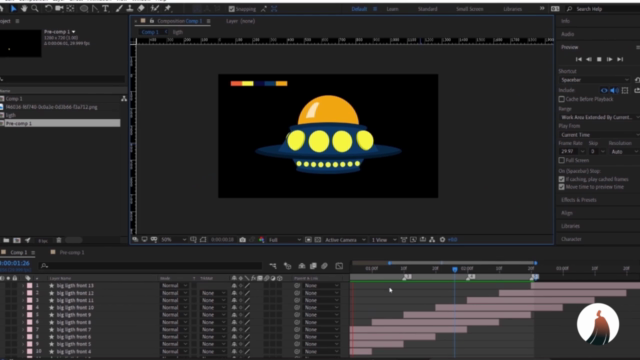640x360 pixels.
Task: Select the Brush tool
Action: coord(119,9)
